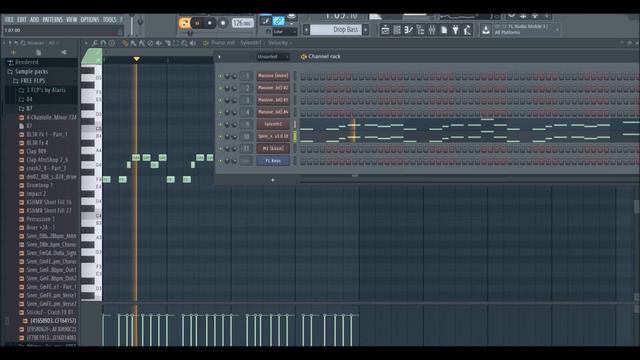Select the playback speaker tool in piano roll
Image resolution: width=640 pixels, height=360 pixels.
(193, 43)
